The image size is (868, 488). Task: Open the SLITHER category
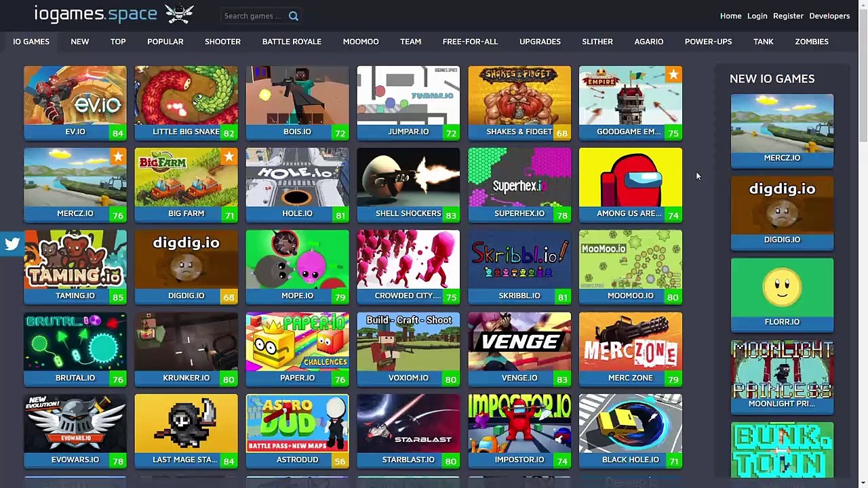point(597,41)
